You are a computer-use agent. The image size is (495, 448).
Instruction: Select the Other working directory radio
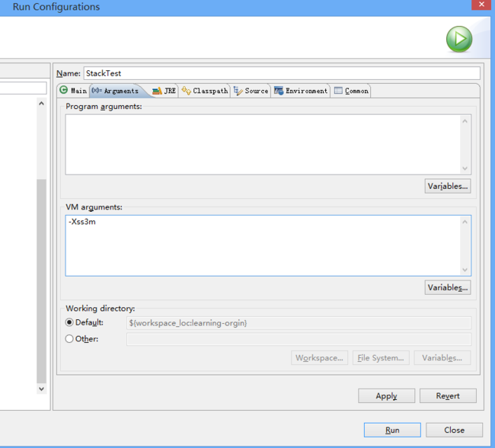pos(69,339)
